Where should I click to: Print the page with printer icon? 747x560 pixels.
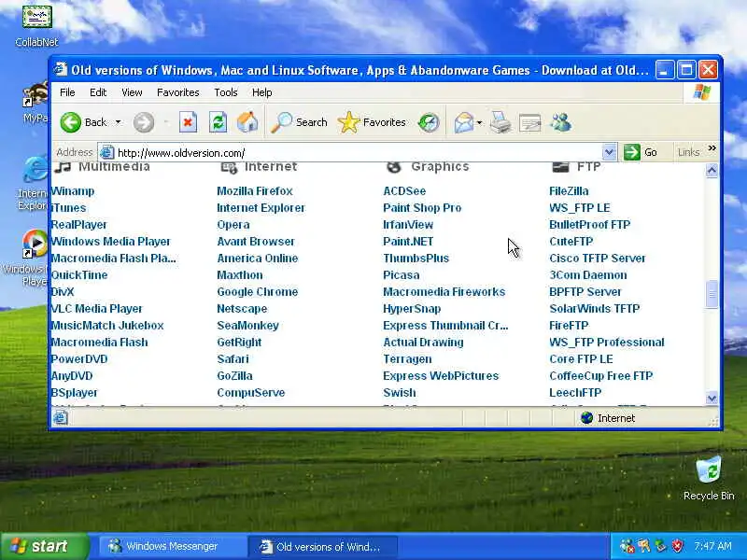500,122
